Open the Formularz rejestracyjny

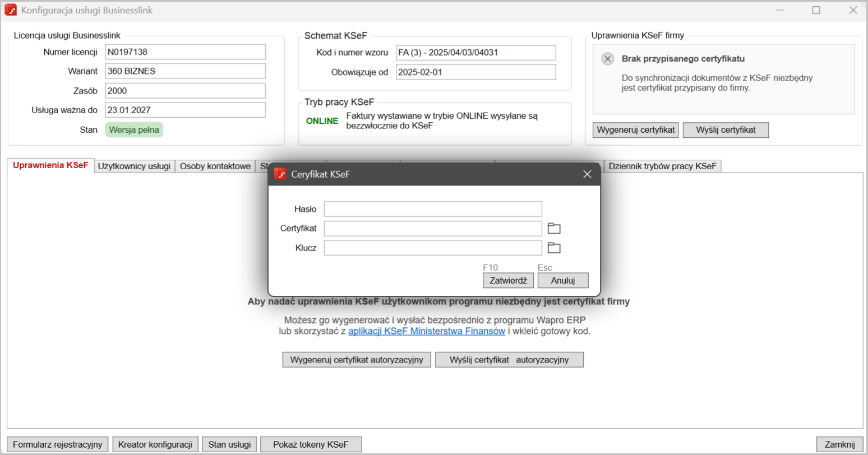pos(58,444)
